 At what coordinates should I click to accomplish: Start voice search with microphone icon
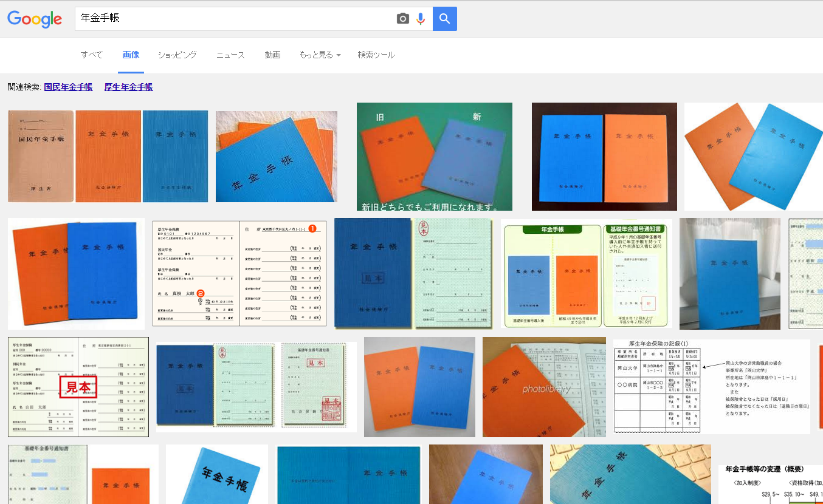420,19
